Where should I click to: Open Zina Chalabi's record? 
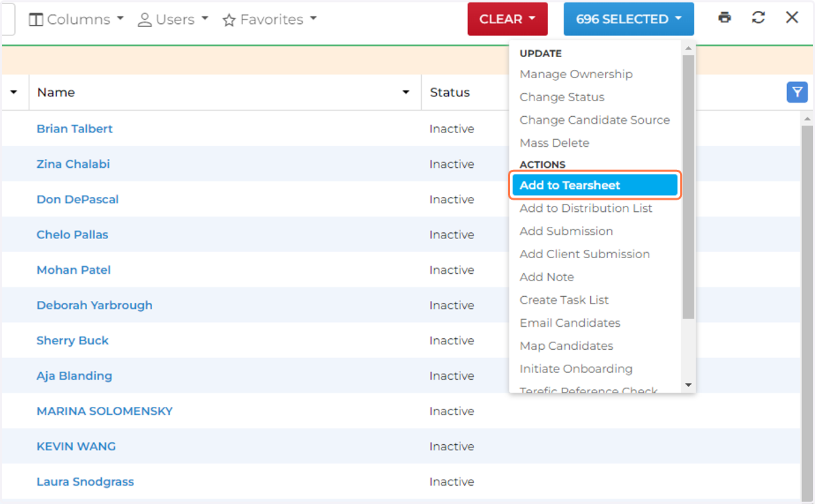point(73,164)
